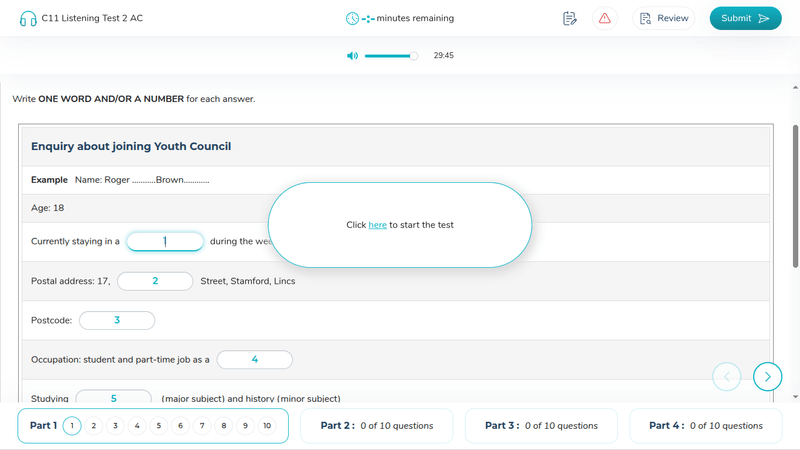Click the vertical scrollbar thumb
The height and width of the screenshot is (450, 800).
pos(795,196)
